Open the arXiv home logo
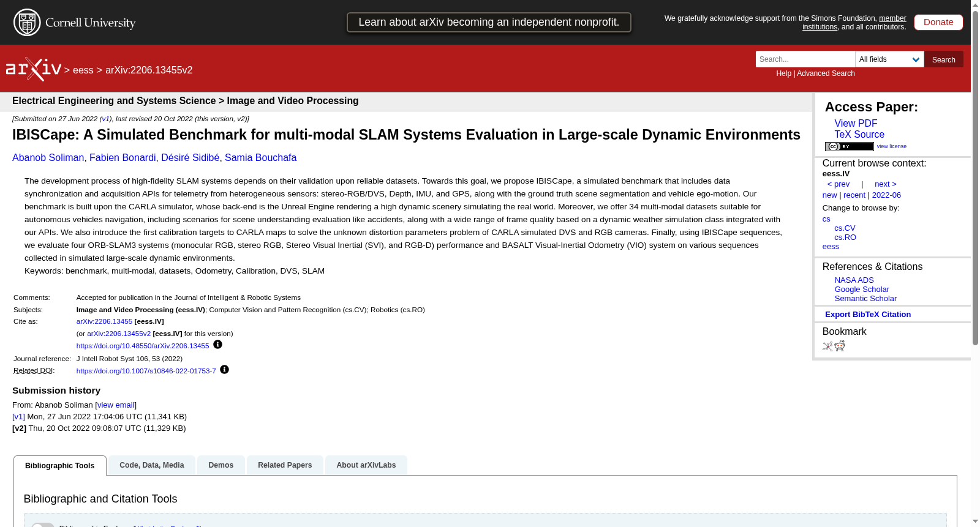 (x=34, y=69)
